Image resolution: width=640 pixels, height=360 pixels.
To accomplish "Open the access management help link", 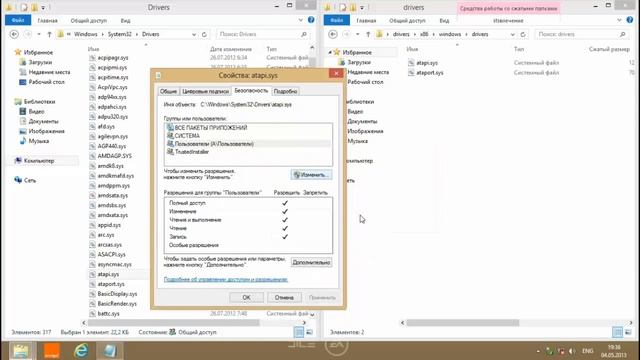I will [226, 279].
